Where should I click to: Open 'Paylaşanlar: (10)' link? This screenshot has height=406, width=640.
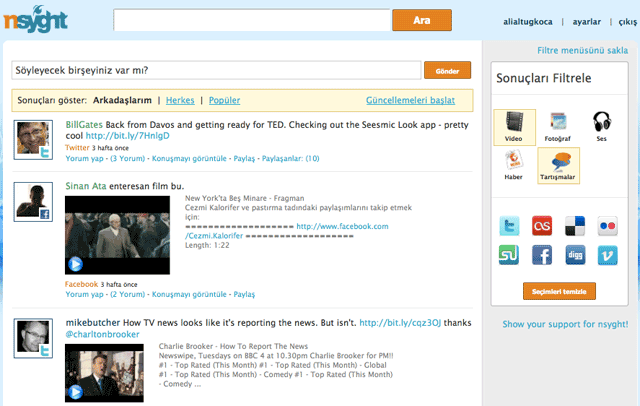click(x=291, y=159)
